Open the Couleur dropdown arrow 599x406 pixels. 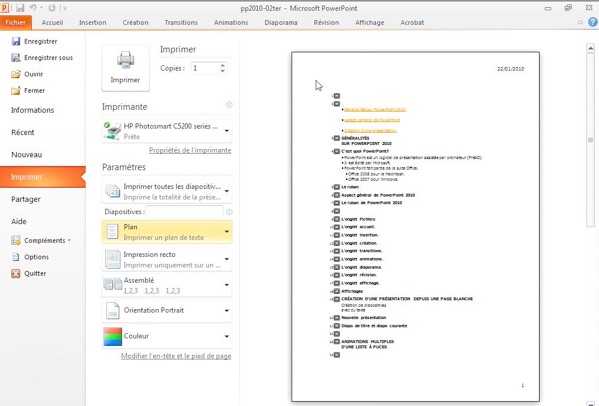tap(227, 336)
